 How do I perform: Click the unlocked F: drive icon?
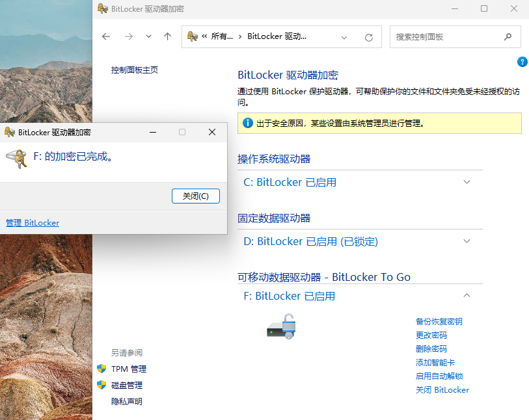[281, 326]
